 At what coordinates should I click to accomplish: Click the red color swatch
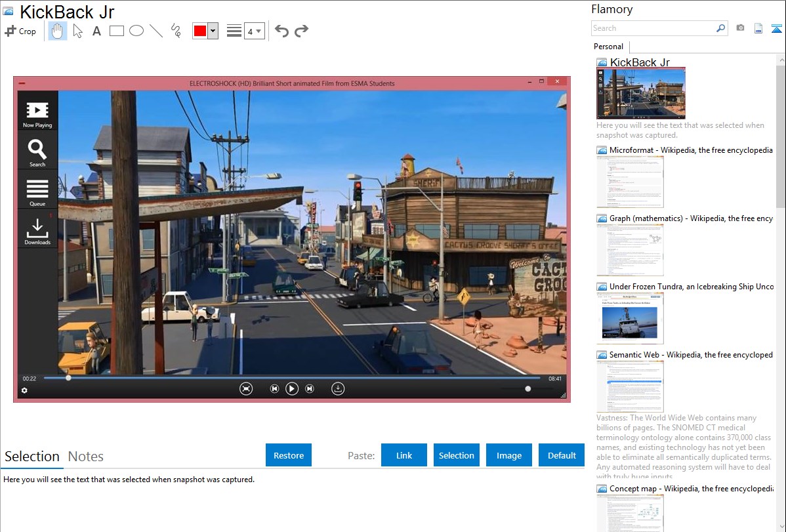click(200, 31)
